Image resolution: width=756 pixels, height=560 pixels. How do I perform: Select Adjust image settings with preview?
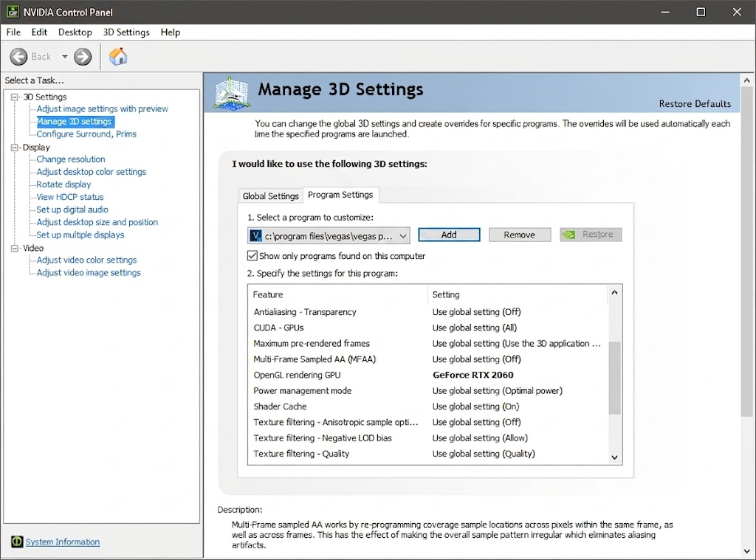pyautogui.click(x=102, y=109)
